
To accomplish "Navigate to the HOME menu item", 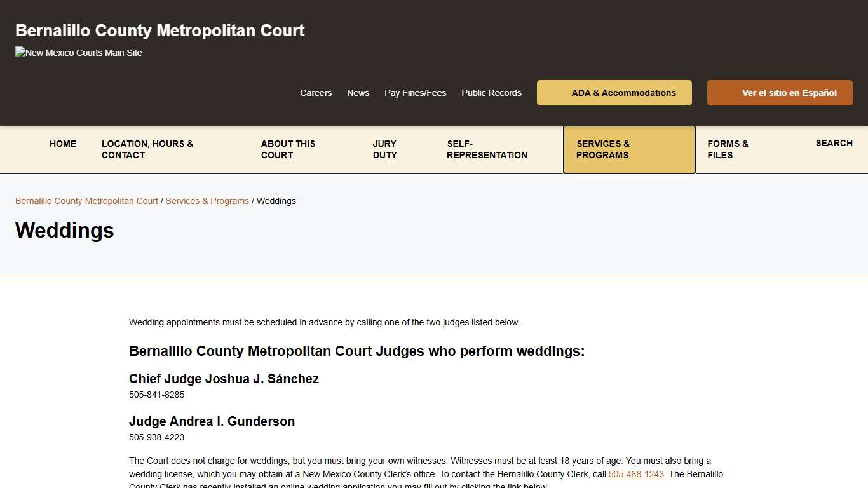I will click(63, 144).
